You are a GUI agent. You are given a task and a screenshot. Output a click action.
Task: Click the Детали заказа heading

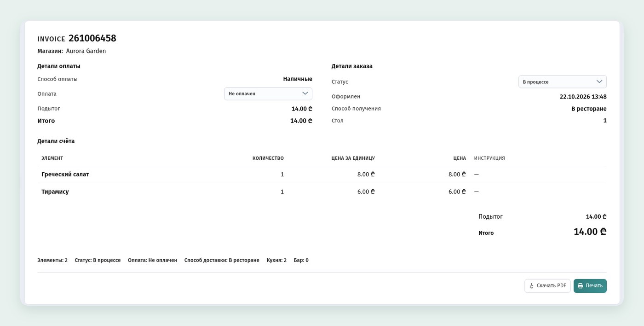pyautogui.click(x=352, y=66)
